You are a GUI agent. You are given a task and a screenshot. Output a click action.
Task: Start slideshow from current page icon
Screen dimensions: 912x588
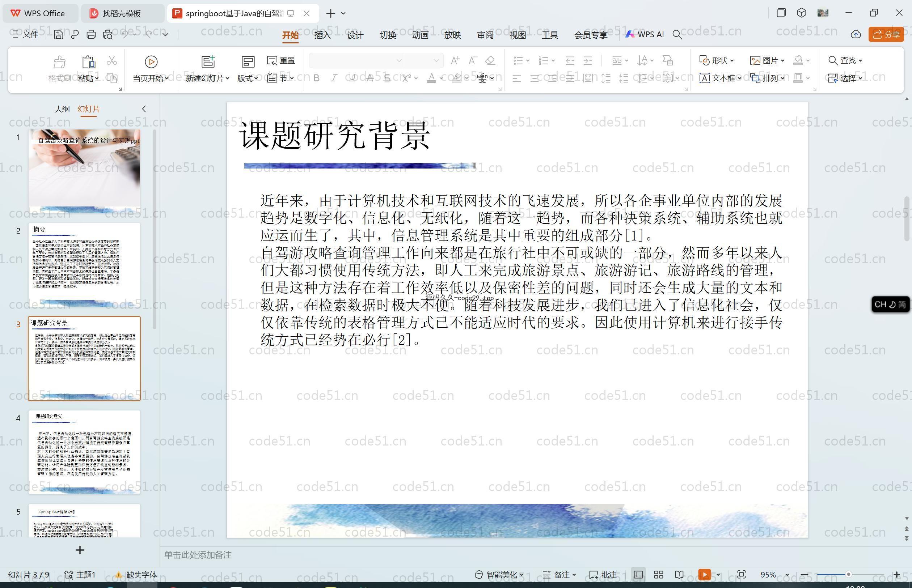pyautogui.click(x=151, y=61)
